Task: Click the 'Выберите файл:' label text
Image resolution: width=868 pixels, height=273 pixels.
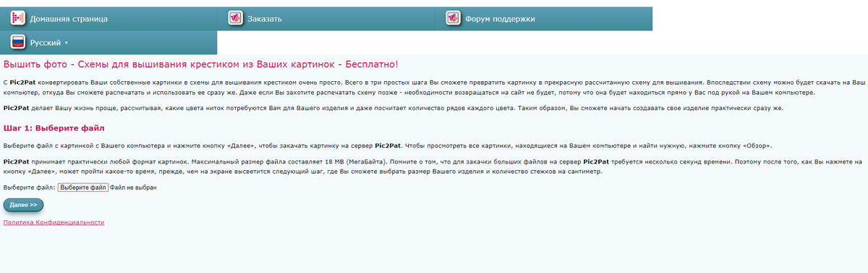Action: tap(29, 188)
